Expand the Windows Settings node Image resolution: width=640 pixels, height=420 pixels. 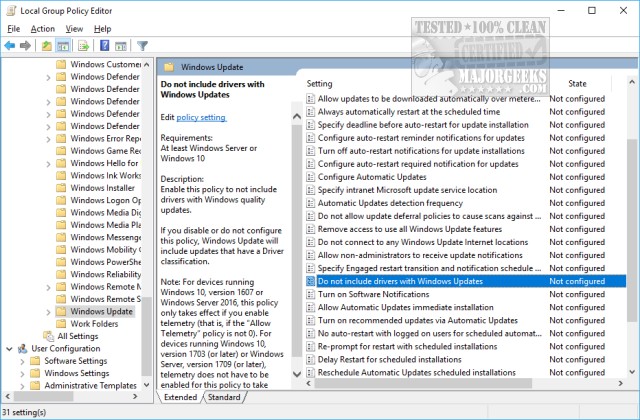tap(22, 374)
